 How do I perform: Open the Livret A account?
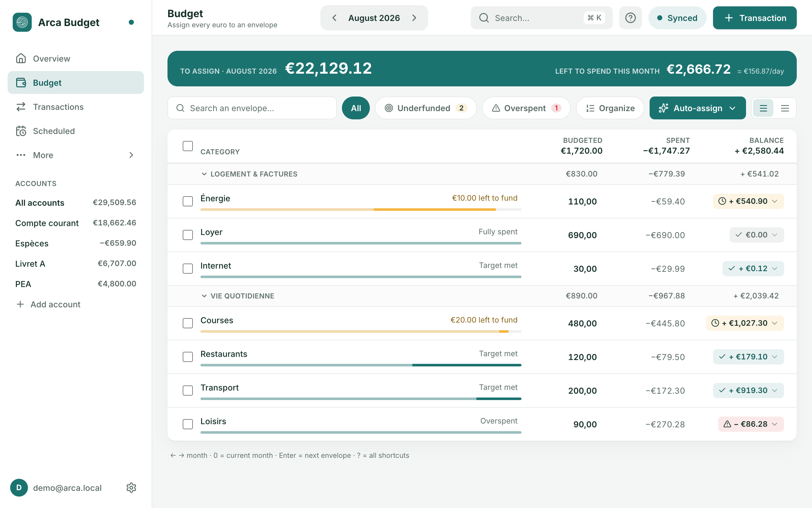(76, 264)
